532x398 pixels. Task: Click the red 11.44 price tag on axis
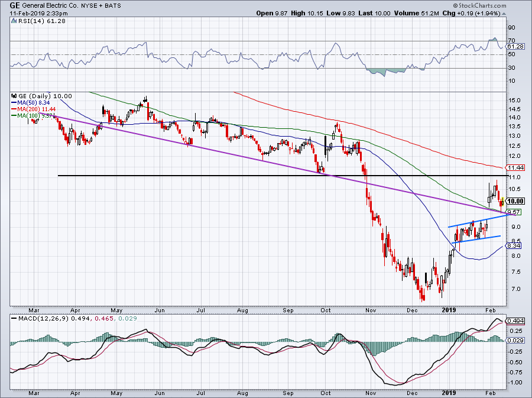click(515, 167)
